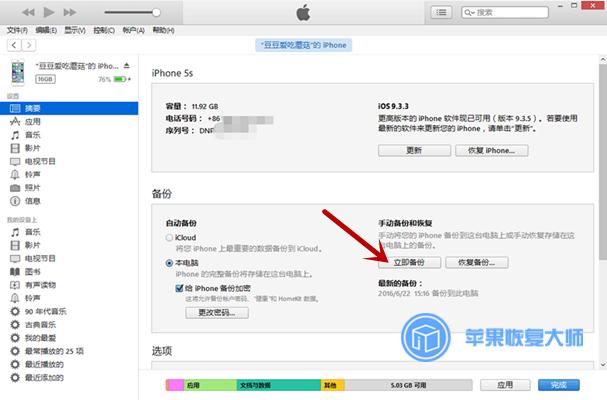Image resolution: width=607 pixels, height=400 pixels.
Task: Click the 更新 (Update) button
Action: pyautogui.click(x=414, y=151)
